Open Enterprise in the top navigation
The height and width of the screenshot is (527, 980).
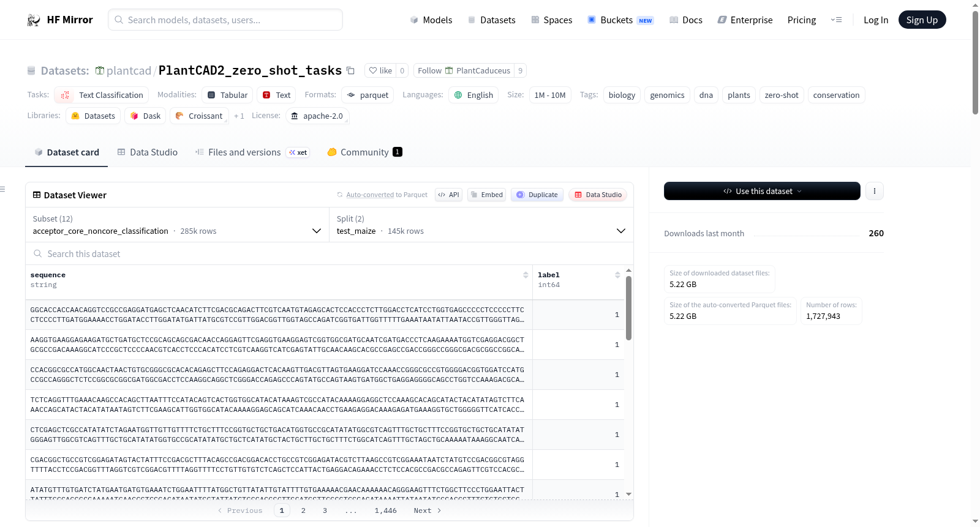[745, 20]
